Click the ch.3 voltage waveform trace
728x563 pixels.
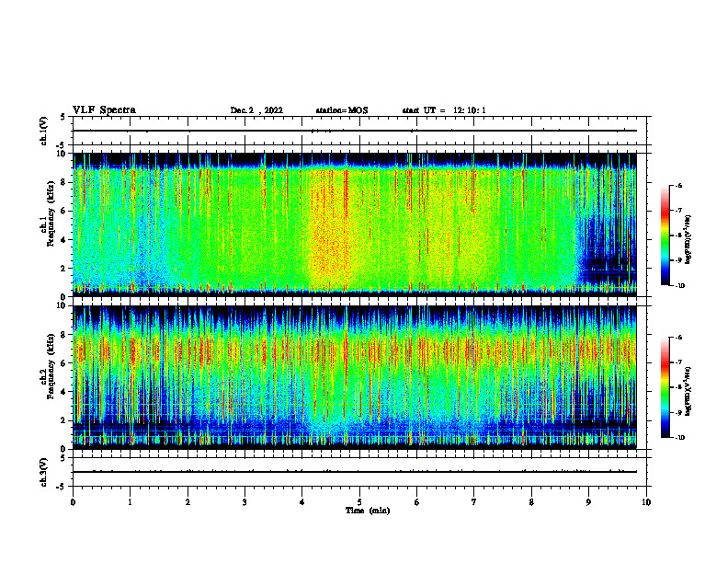(355, 472)
